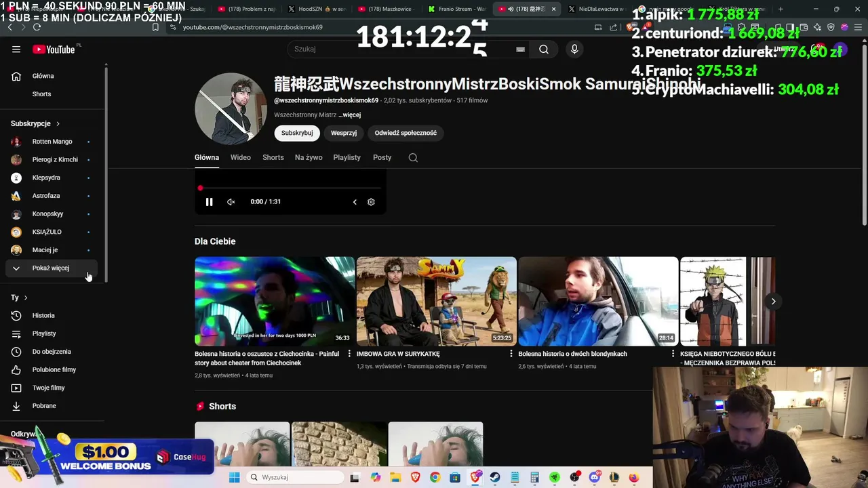Open options for Ciechocinek video
The width and height of the screenshot is (868, 488).
349,354
